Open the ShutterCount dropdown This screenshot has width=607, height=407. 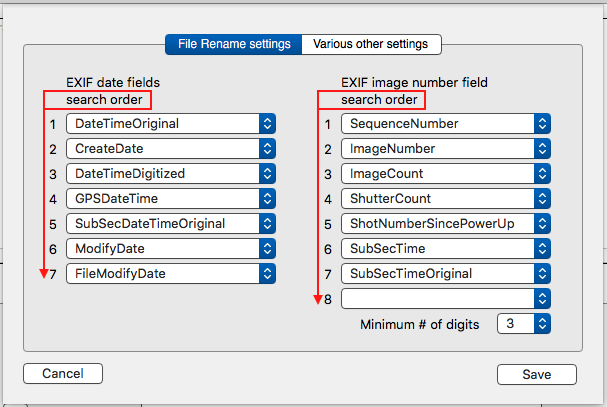coord(445,198)
